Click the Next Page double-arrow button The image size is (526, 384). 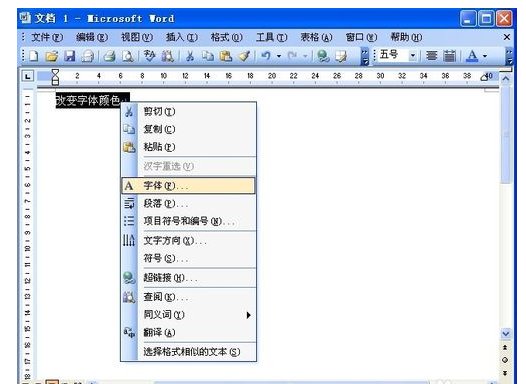pyautogui.click(x=506, y=373)
